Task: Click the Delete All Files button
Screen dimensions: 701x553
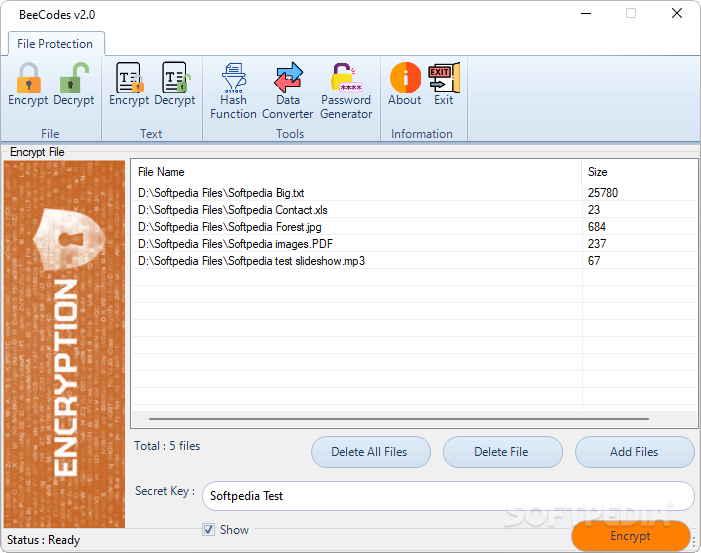Action: pyautogui.click(x=371, y=452)
